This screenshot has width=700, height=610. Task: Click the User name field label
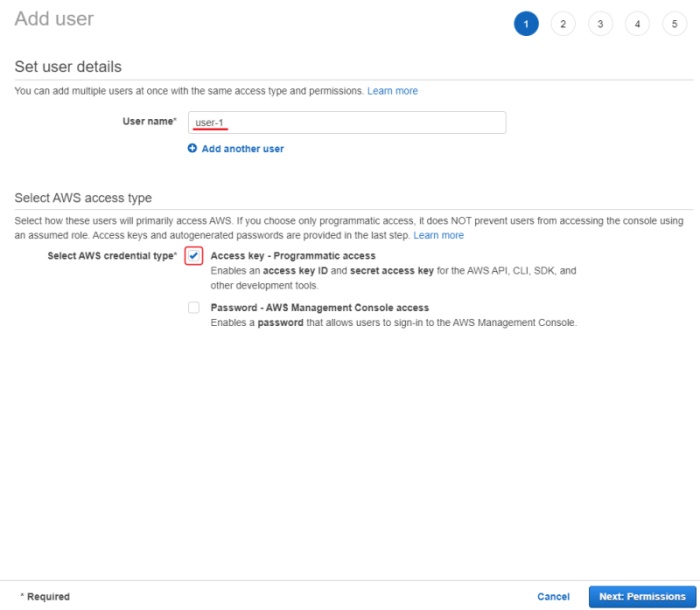tap(146, 121)
